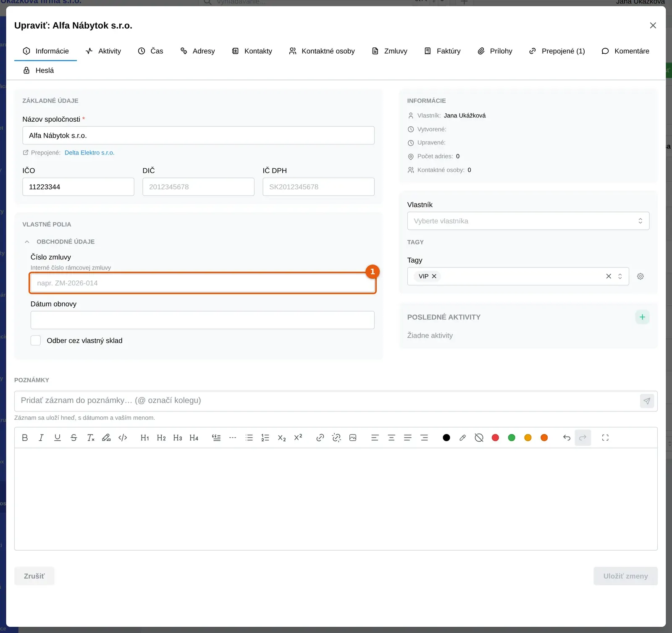Apply Heading 1 style
The width and height of the screenshot is (672, 633).
(x=145, y=438)
